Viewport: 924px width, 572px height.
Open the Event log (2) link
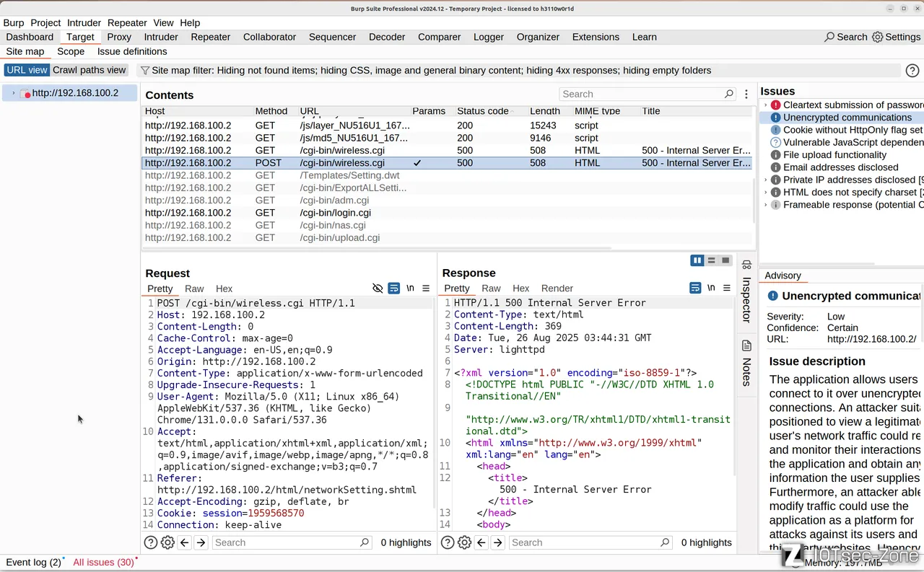pyautogui.click(x=33, y=562)
